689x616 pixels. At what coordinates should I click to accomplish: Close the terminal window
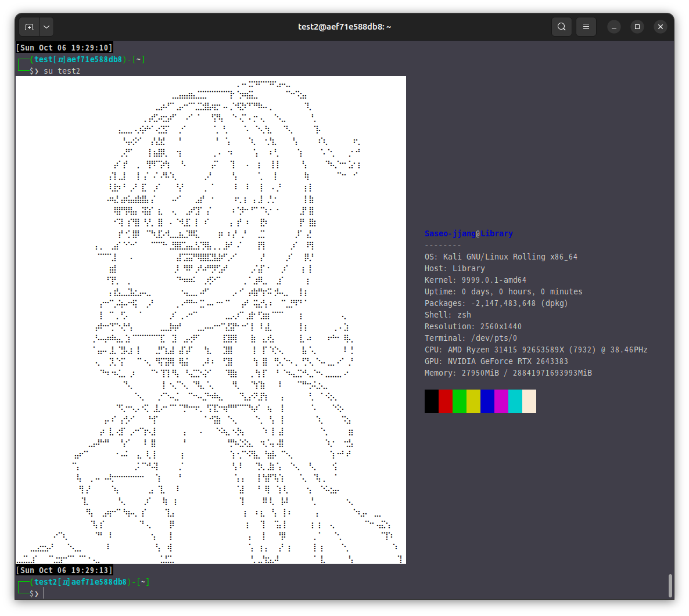pos(661,27)
